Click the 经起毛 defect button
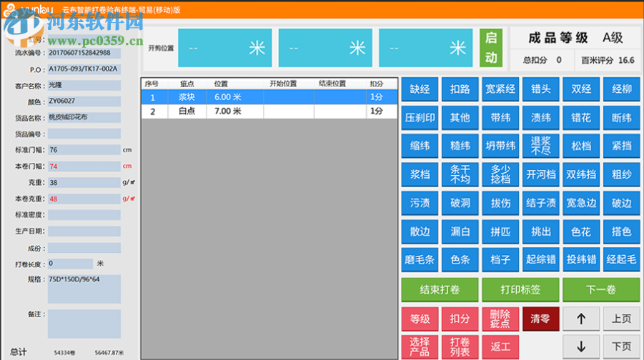Screen dimensions: 644x360 point(621,259)
